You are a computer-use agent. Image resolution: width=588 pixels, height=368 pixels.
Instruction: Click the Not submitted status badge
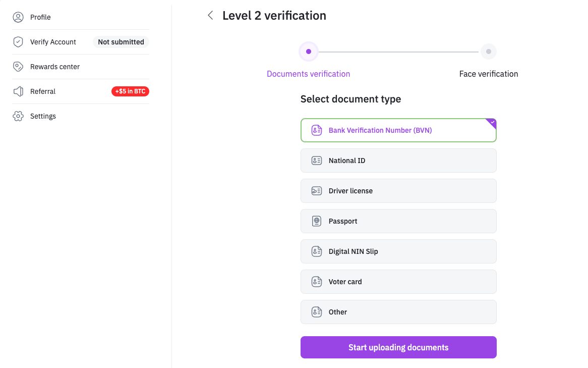[121, 42]
